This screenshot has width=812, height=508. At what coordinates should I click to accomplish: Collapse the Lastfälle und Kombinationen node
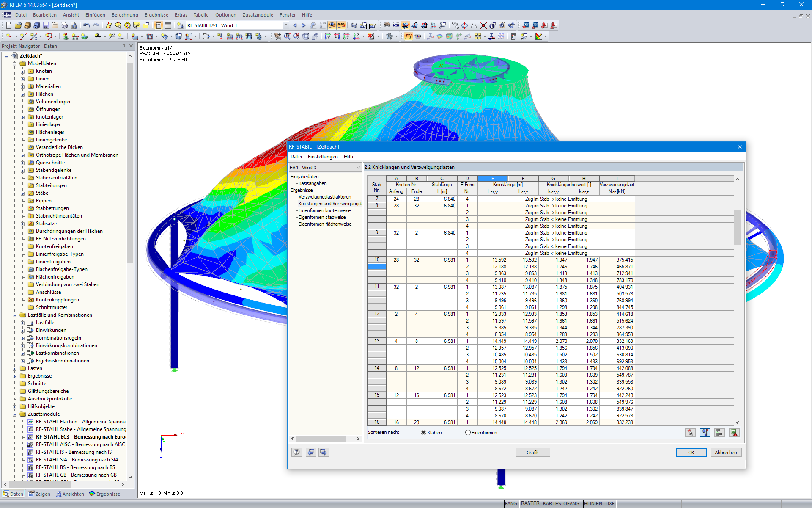15,315
